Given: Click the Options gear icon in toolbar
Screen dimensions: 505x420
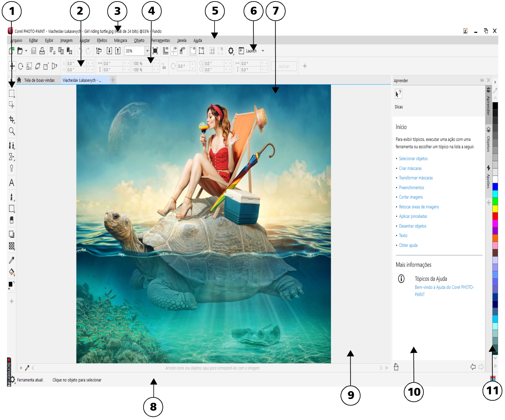Looking at the screenshot, I should coord(231,51).
